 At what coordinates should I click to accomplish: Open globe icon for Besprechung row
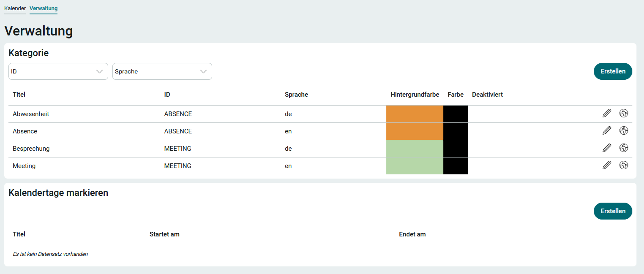[x=624, y=148]
